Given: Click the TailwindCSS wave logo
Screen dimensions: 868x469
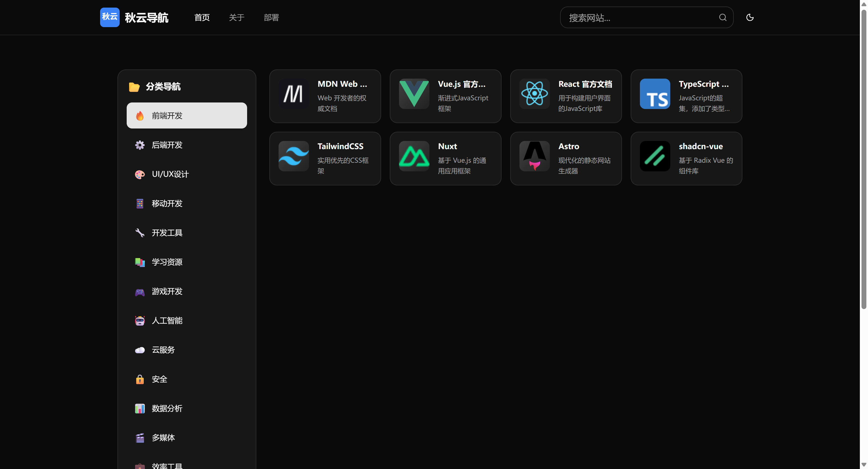Looking at the screenshot, I should pyautogui.click(x=293, y=156).
